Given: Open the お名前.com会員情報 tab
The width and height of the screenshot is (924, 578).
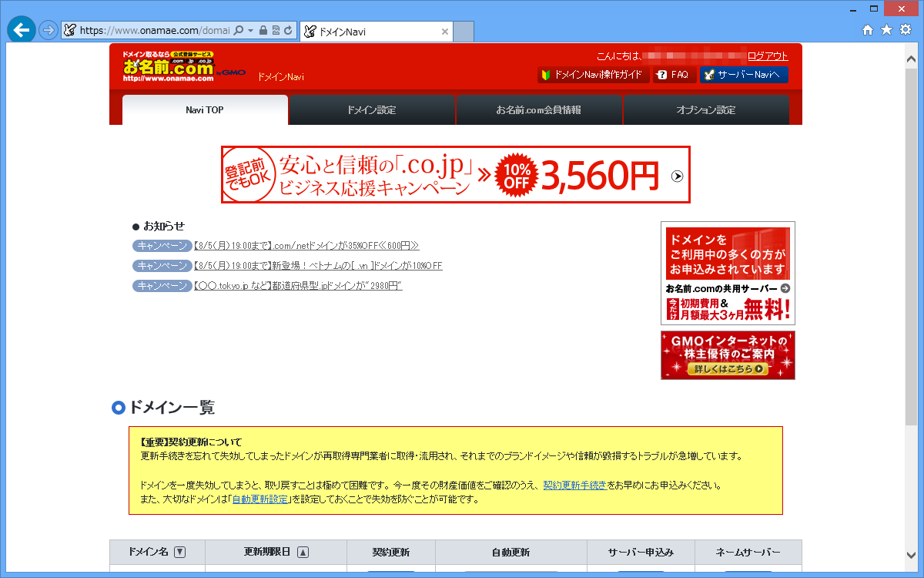Looking at the screenshot, I should click(539, 109).
